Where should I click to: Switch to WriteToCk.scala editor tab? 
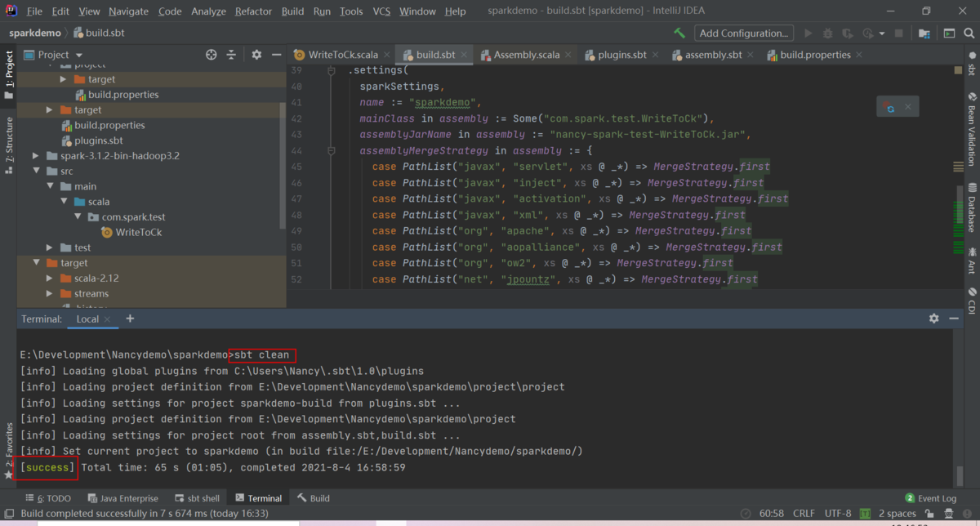pos(343,55)
